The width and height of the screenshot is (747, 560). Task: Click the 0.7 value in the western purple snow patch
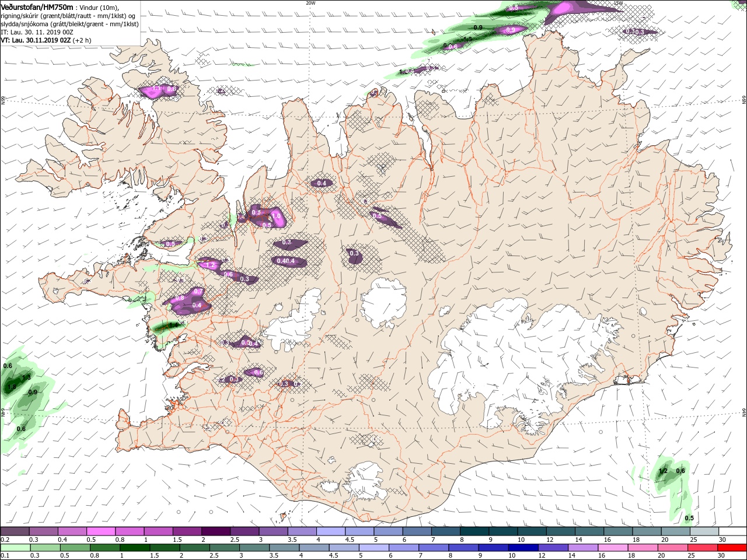coord(198,292)
